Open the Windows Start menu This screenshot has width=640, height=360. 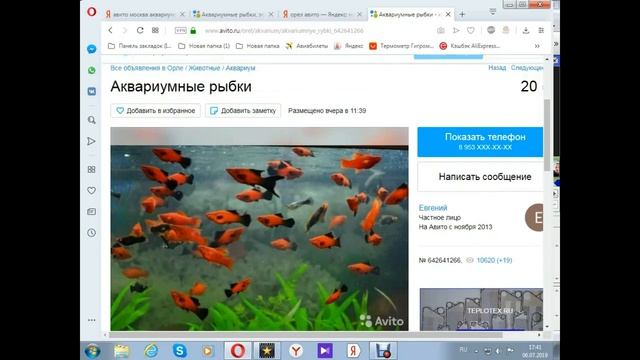93,351
